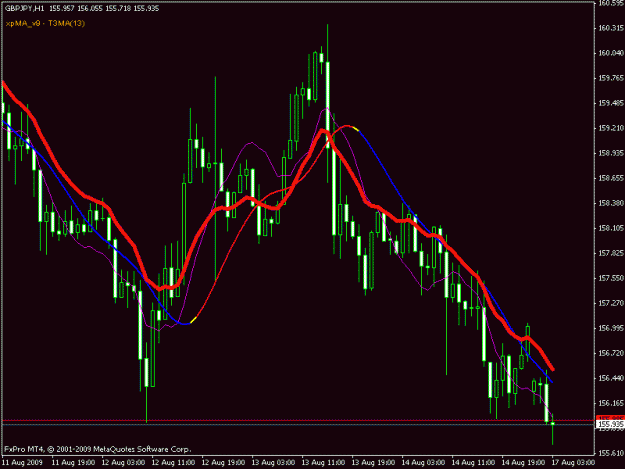Click the 13 Aug 03:00 time label
The height and width of the screenshot is (469, 625).
tap(273, 463)
